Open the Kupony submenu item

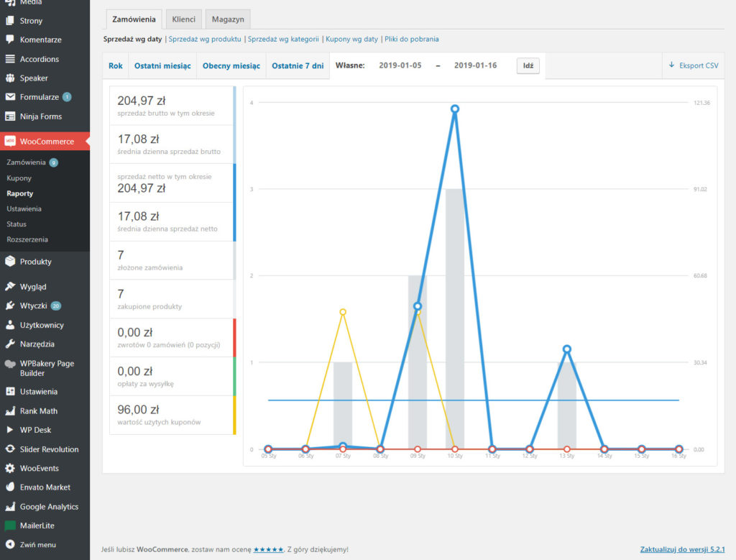19,178
